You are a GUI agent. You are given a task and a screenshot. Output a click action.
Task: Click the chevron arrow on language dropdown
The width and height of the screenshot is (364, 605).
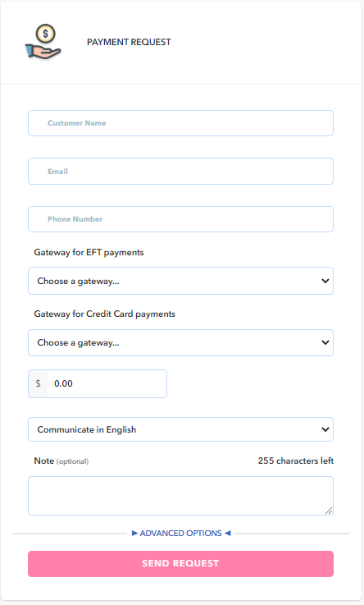325,429
